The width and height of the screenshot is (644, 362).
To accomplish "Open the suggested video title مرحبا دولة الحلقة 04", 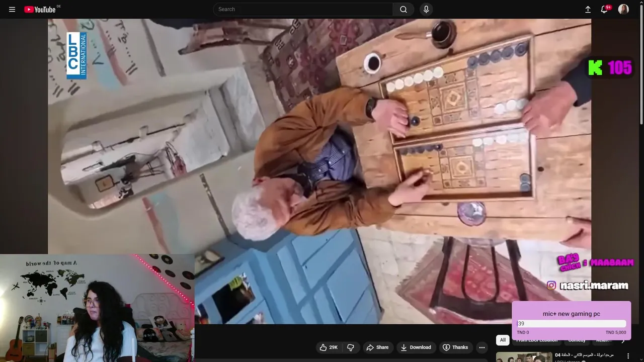I will [584, 355].
